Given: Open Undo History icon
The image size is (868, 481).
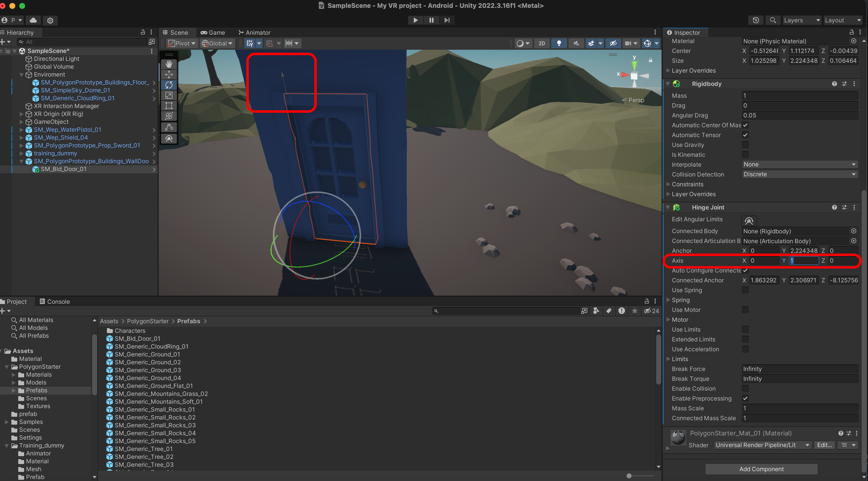Looking at the screenshot, I should point(755,20).
